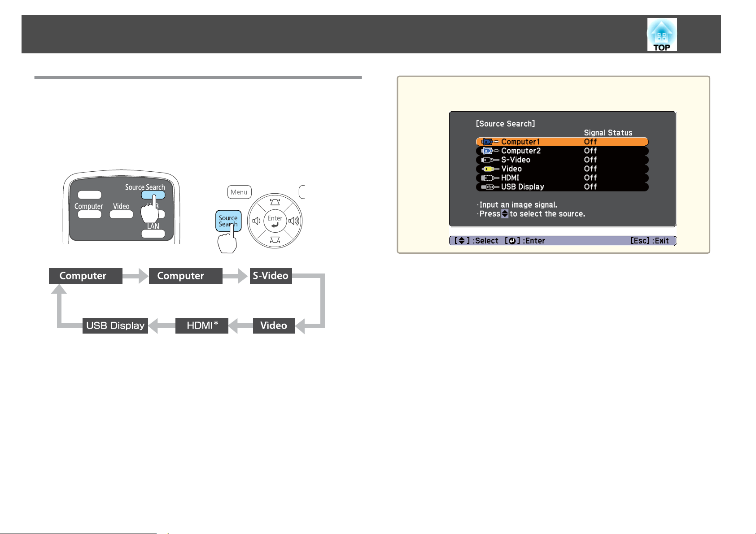
Task: Click the control panel Menu button
Action: tap(239, 192)
